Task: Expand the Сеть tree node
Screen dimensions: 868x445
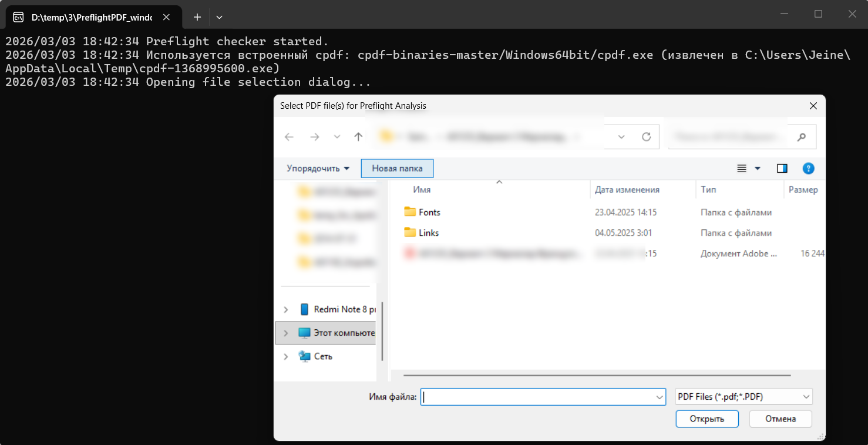Action: point(286,356)
